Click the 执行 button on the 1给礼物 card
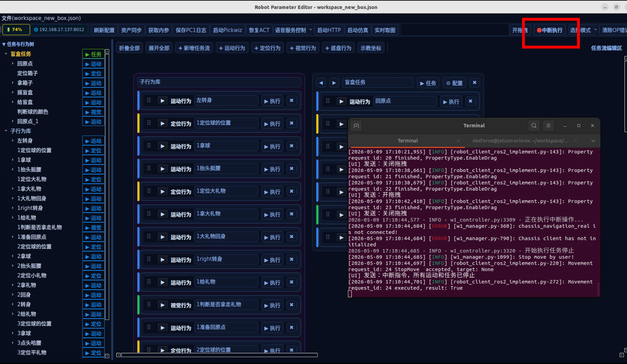 (x=272, y=282)
